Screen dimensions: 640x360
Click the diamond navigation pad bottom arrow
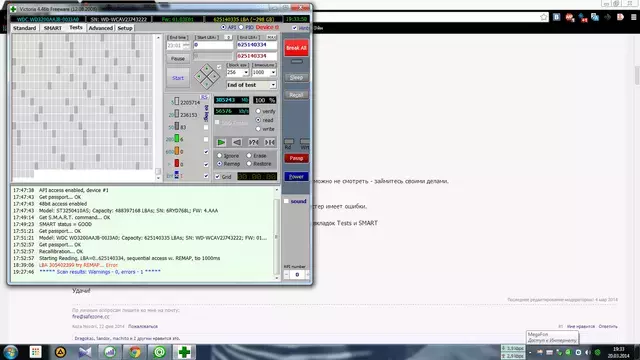point(207,84)
